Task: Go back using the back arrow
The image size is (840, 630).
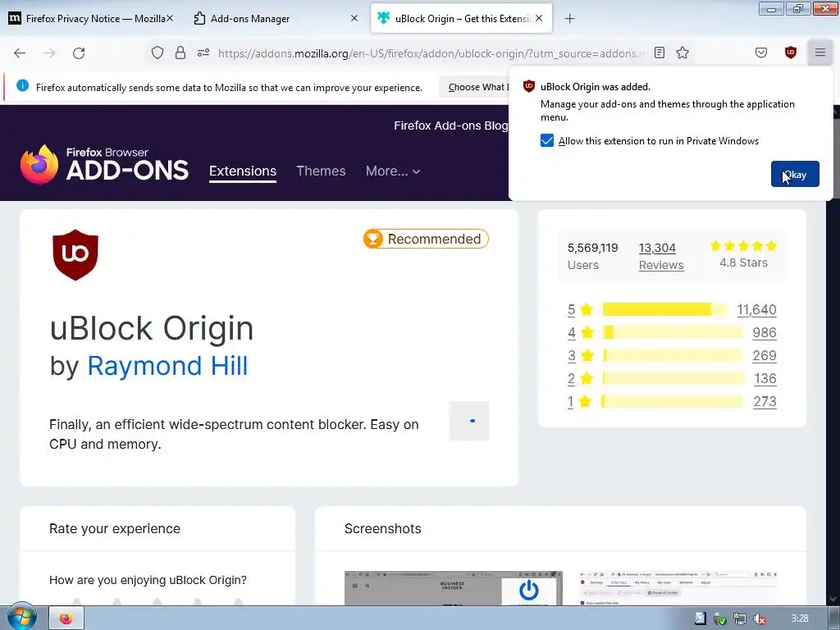Action: (20, 52)
